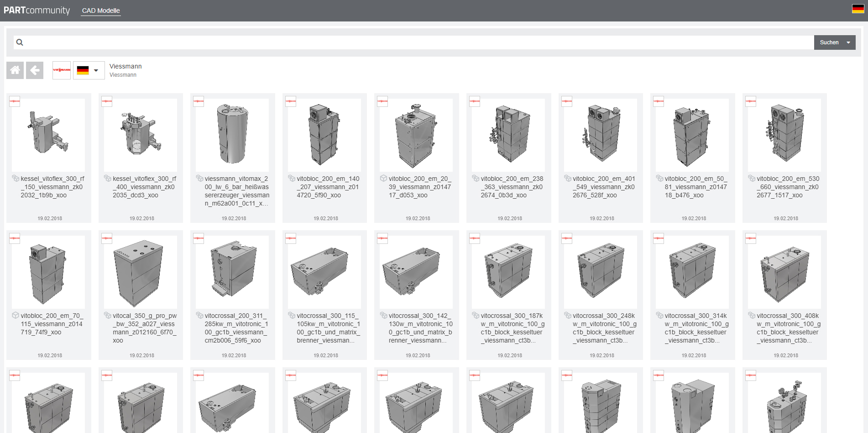This screenshot has width=868, height=433.
Task: Click the home navigation icon
Action: point(15,70)
